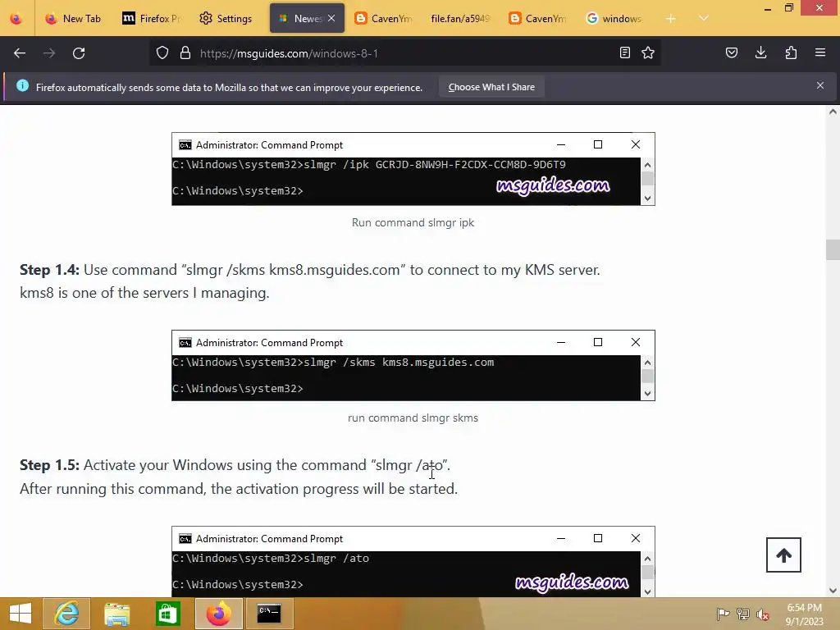
Task: Switch to the file.fan tab
Action: [x=459, y=18]
